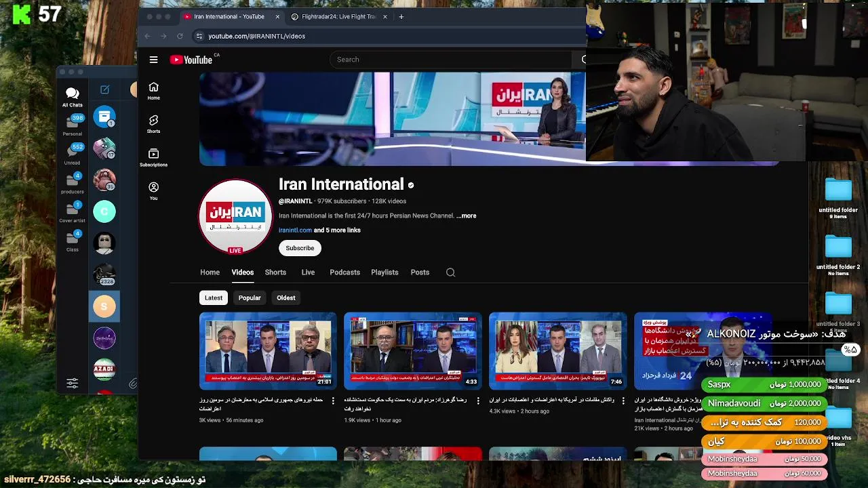Open the channel Posts tab
Screen dimensions: 868x488
coord(420,272)
